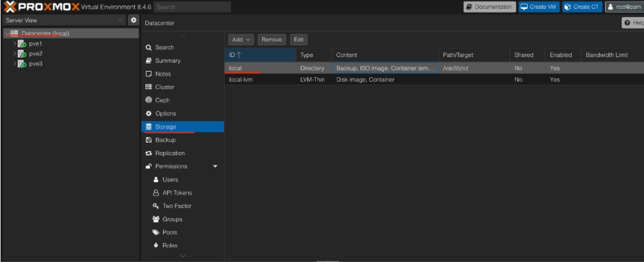Click the Backup floppy-disk icon
644x262 pixels.
(x=148, y=140)
